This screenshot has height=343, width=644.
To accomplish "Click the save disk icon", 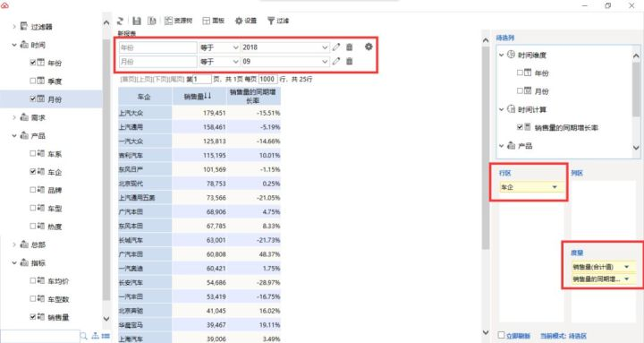I will [x=137, y=21].
